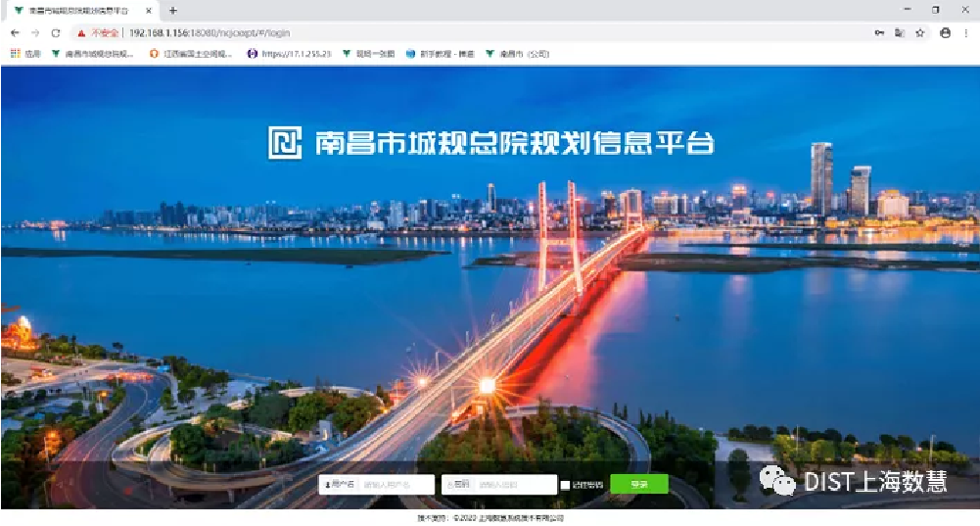Viewport: 980px width, 526px height.
Task: Click the not-secure warning icon
Action: (82, 32)
